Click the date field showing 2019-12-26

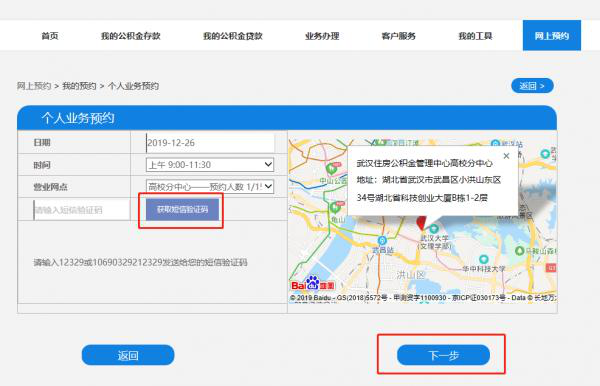[x=210, y=143]
